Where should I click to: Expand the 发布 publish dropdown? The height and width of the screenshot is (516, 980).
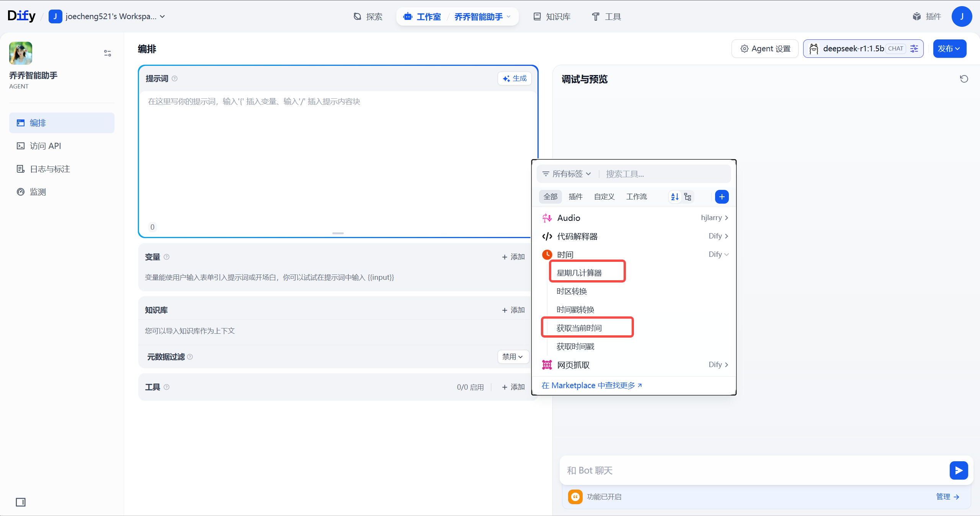[x=949, y=49]
